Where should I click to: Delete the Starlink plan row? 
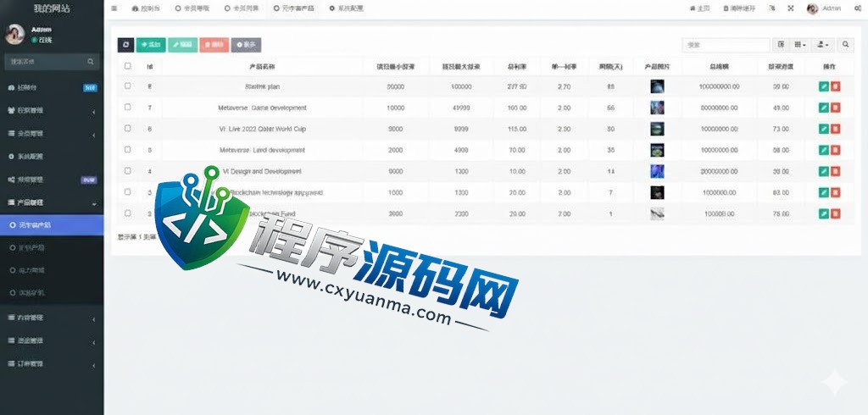coord(835,87)
